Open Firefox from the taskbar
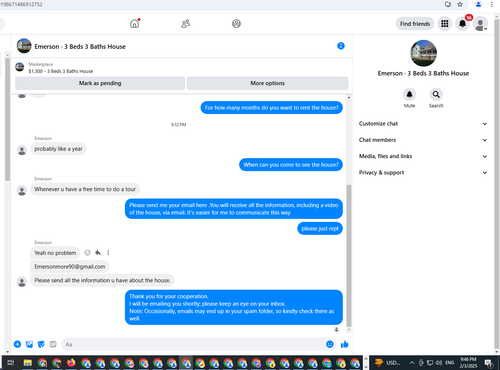This screenshot has width=500, height=370. point(71,363)
